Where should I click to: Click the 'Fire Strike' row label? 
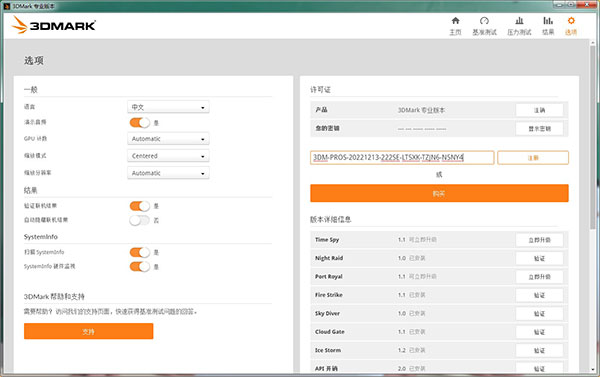tap(328, 295)
